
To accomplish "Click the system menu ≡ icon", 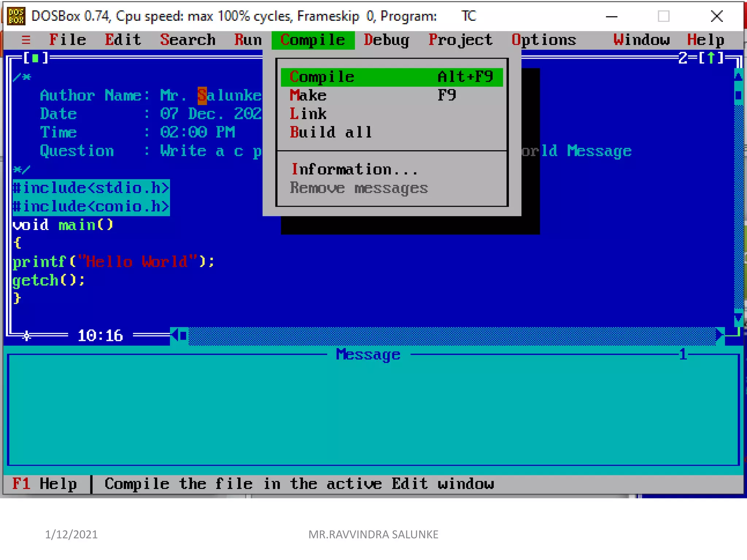I will [x=26, y=40].
